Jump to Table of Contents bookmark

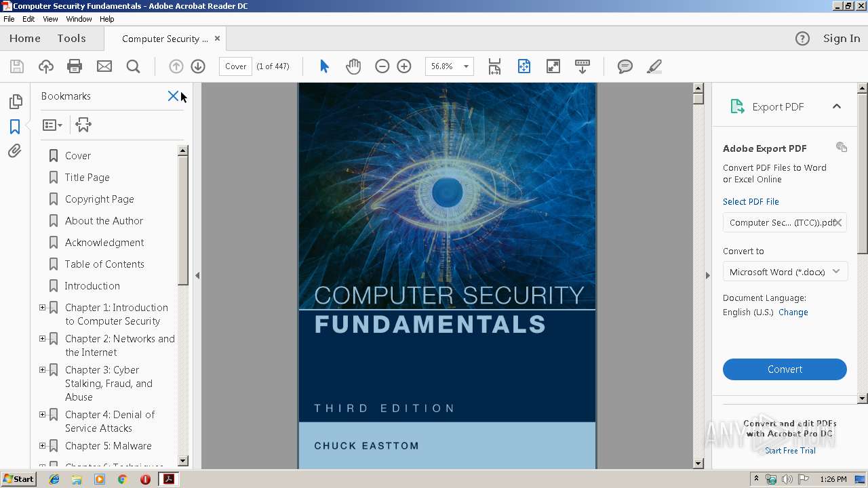click(x=104, y=264)
